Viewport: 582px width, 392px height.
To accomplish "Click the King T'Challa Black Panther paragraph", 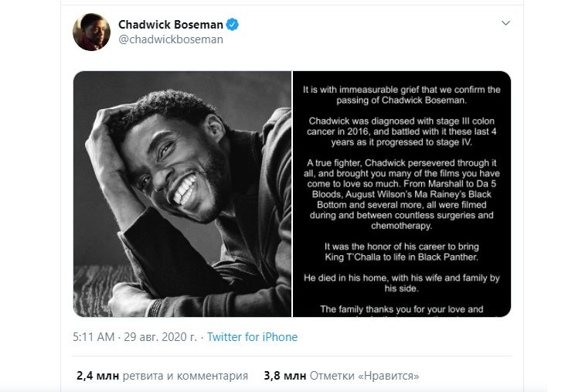I will point(401,251).
